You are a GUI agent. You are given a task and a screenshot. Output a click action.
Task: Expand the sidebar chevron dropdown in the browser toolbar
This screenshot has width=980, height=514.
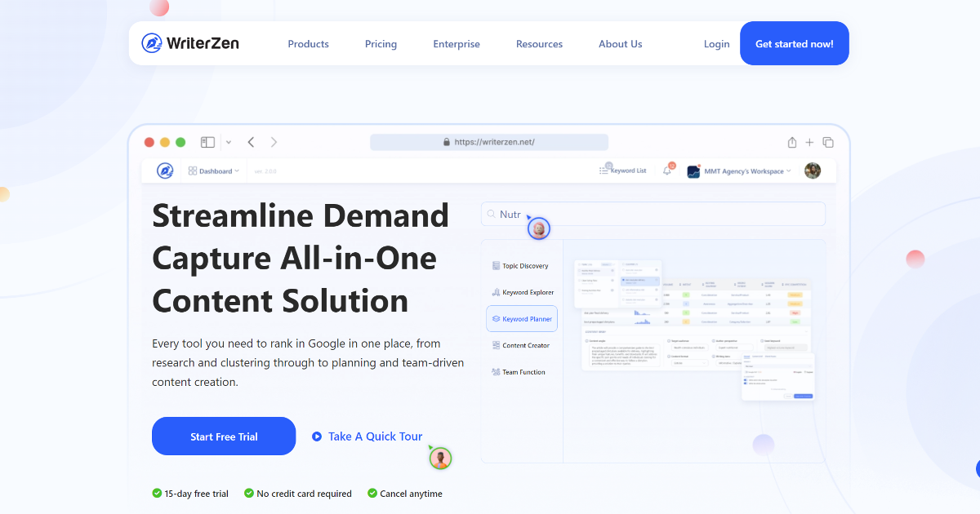coord(229,143)
